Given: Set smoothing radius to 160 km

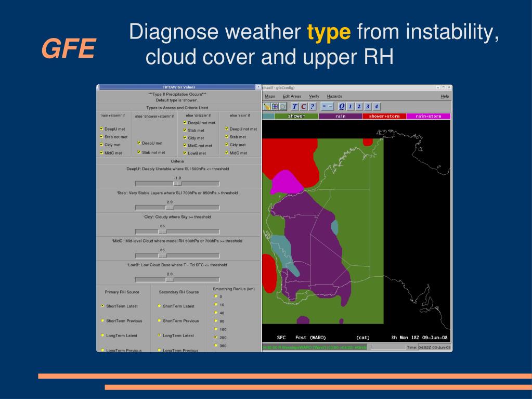Looking at the screenshot, I should click(x=216, y=329).
